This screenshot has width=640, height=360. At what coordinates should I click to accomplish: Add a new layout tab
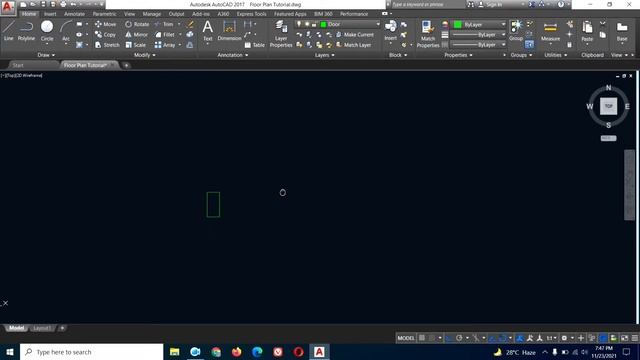(x=62, y=328)
